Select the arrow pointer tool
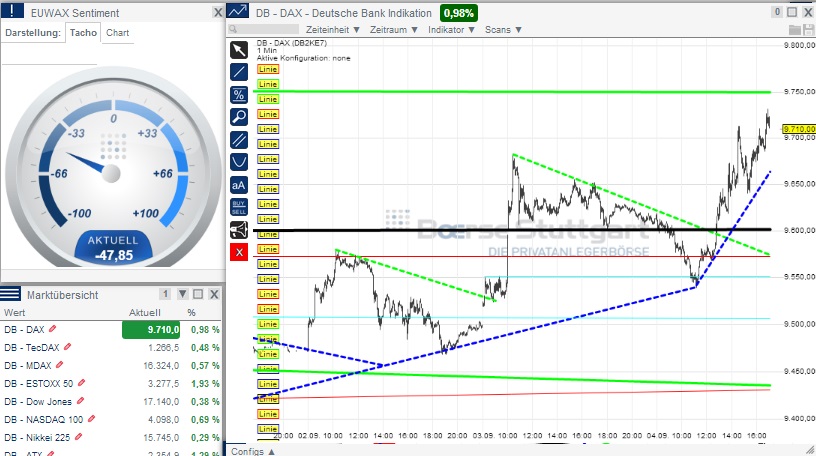Image resolution: width=816 pixels, height=456 pixels. point(239,50)
